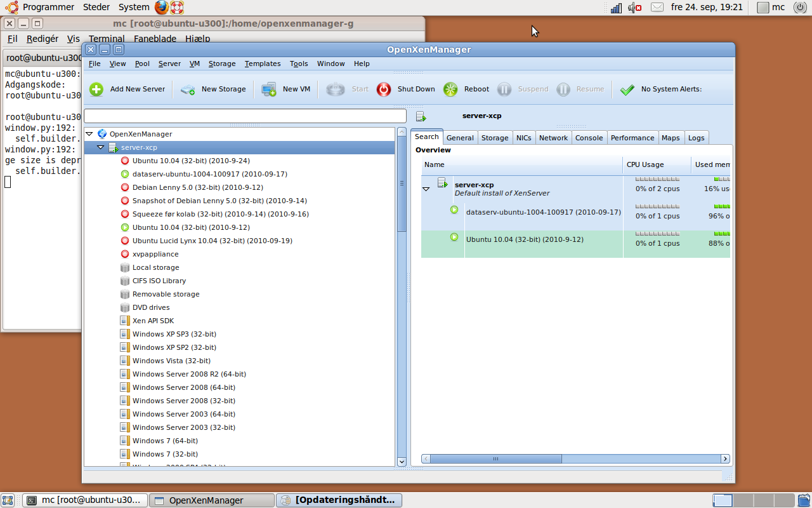Click the search input field above tree
The height and width of the screenshot is (508, 812).
[x=245, y=116]
